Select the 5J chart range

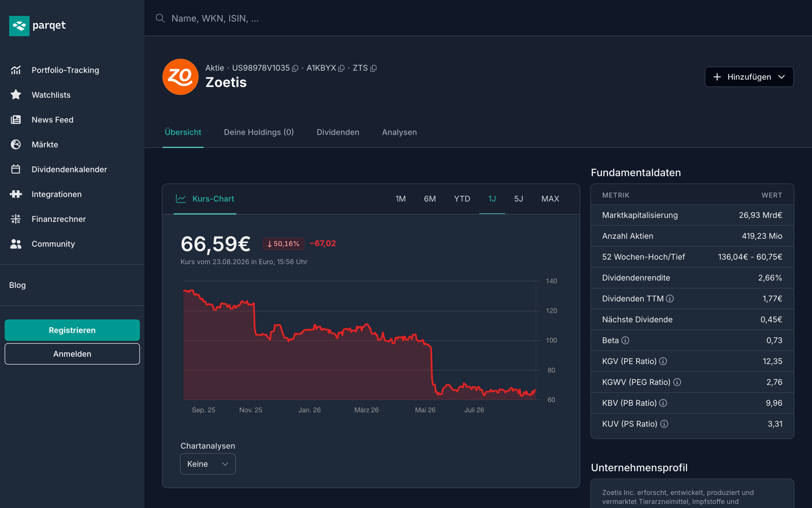click(519, 199)
